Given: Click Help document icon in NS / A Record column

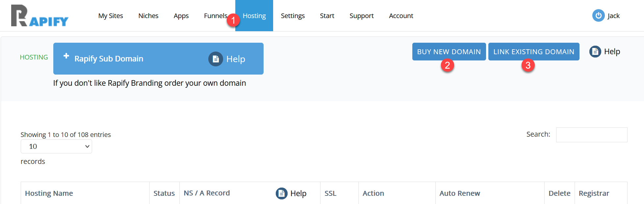Looking at the screenshot, I should click(x=281, y=193).
